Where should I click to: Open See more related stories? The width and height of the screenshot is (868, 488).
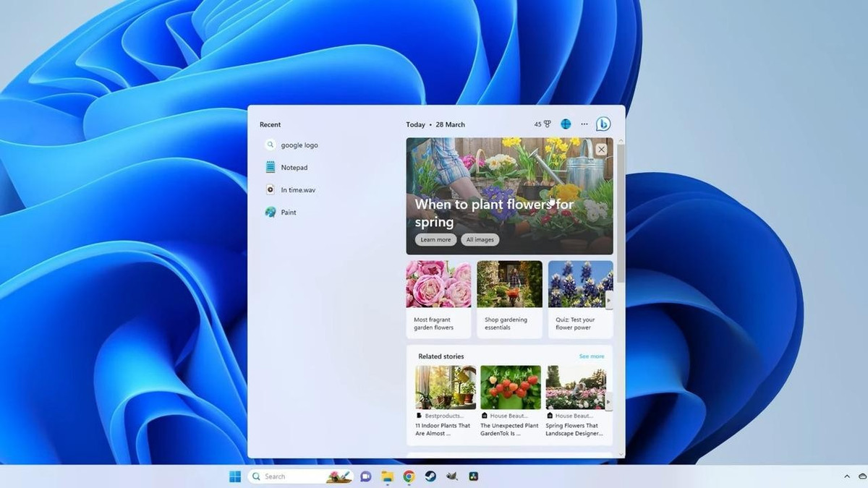591,356
